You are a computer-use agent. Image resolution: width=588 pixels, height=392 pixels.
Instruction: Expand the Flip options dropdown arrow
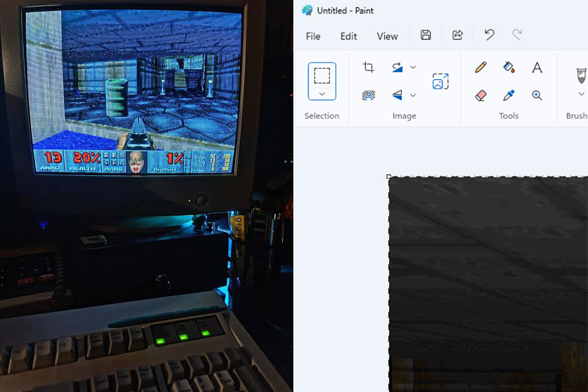(413, 96)
